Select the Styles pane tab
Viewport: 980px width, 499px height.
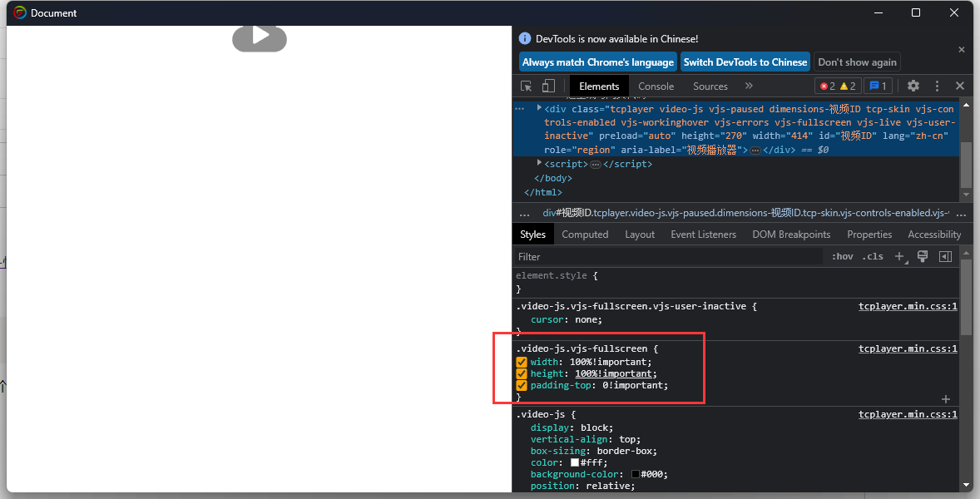pyautogui.click(x=532, y=235)
